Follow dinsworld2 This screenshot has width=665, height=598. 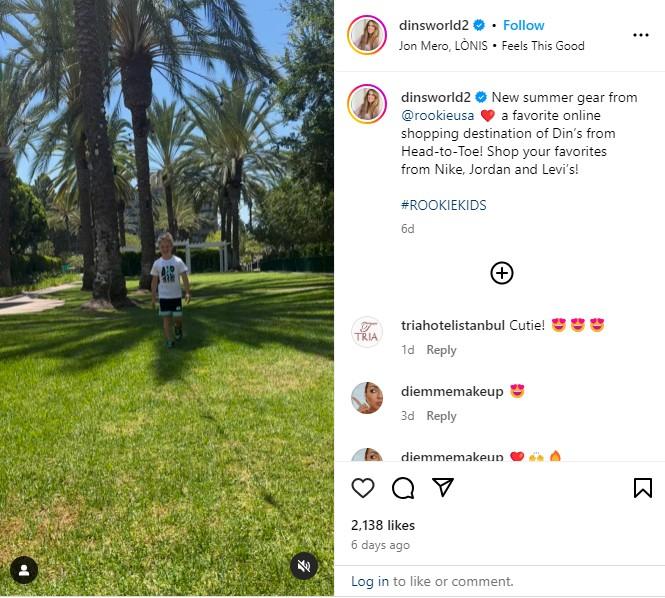click(x=523, y=25)
